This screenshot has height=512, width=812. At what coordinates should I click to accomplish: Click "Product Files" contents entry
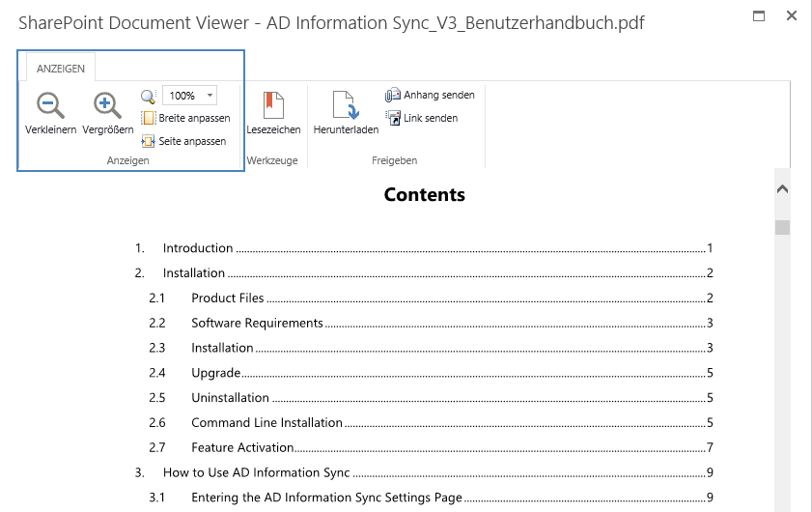pyautogui.click(x=431, y=298)
